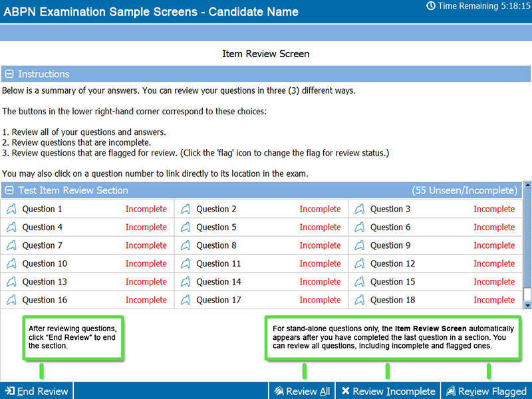Go to Question 12 in the exam
The height and width of the screenshot is (399, 532).
392,263
